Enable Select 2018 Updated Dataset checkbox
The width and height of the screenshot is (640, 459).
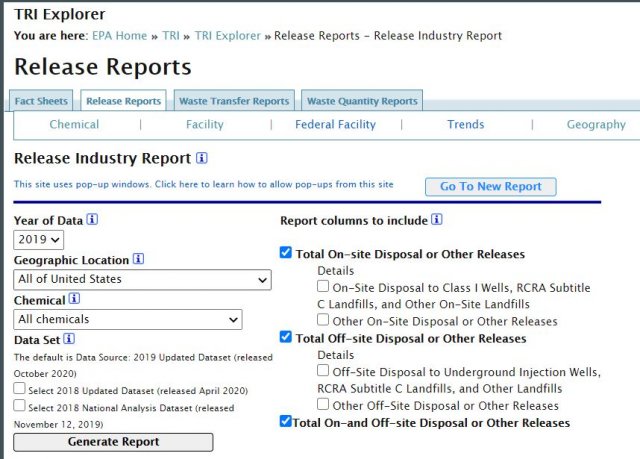pos(20,390)
